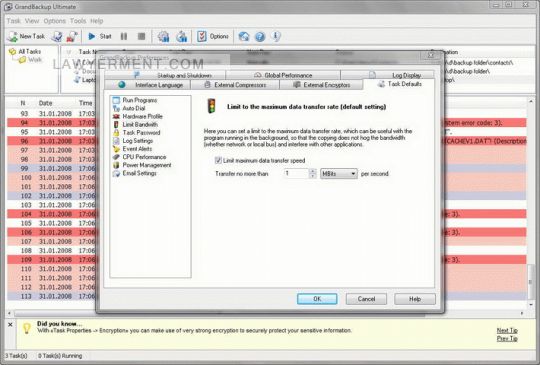Click the Prev Tip link

[x=507, y=338]
